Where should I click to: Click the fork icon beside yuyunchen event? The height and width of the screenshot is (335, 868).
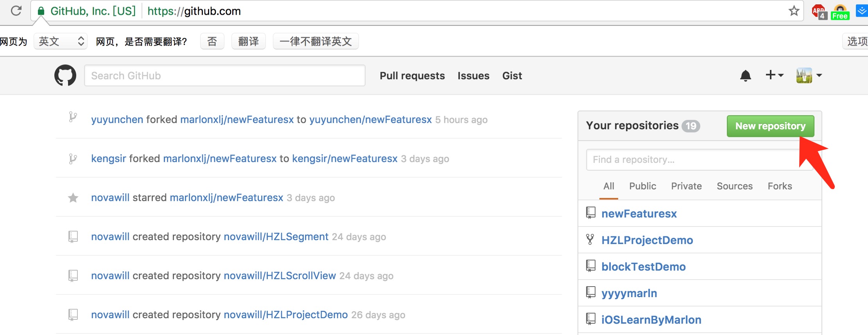[x=73, y=117]
